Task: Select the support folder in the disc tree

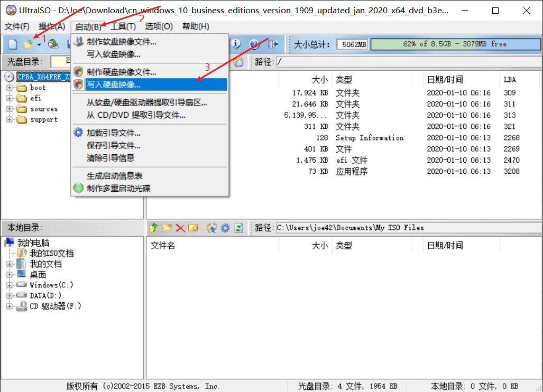Action: (x=44, y=119)
